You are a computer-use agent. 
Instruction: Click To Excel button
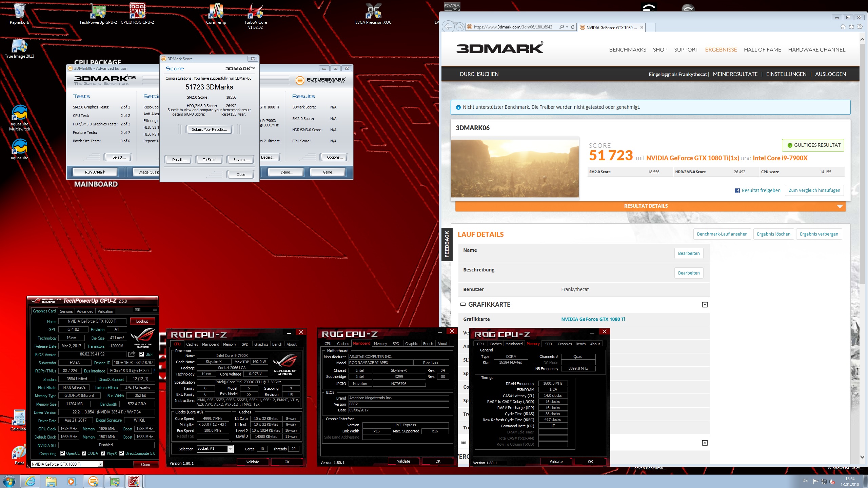coord(209,160)
